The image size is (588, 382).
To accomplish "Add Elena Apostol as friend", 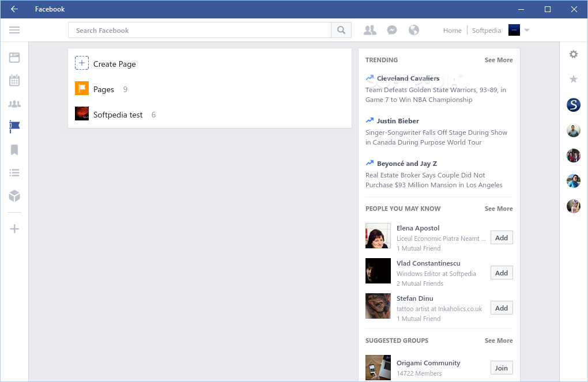I will tap(502, 238).
